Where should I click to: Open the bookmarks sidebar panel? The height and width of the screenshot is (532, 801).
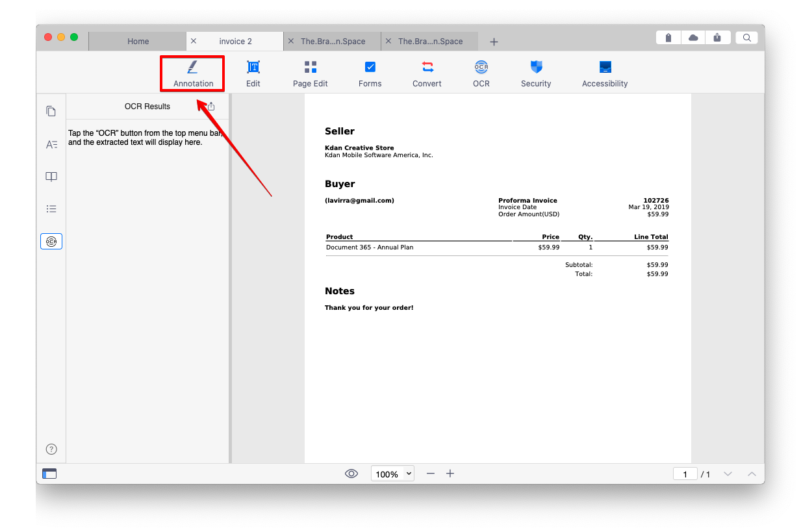point(51,177)
